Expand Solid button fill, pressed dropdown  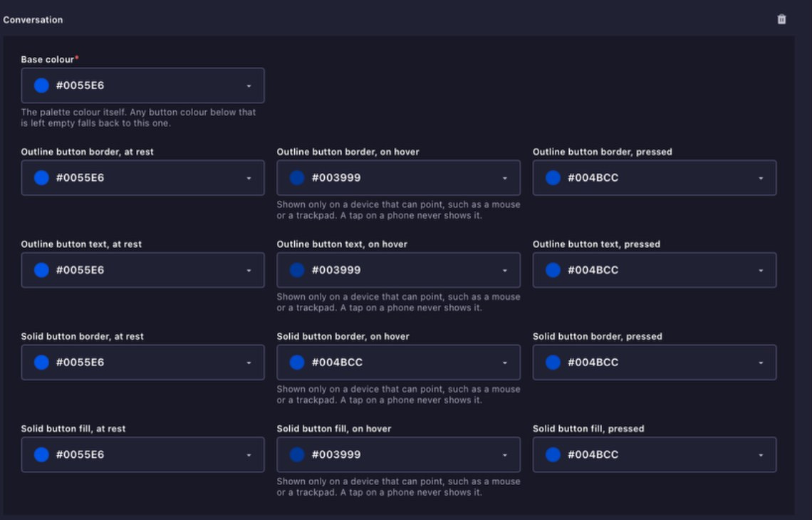point(761,454)
